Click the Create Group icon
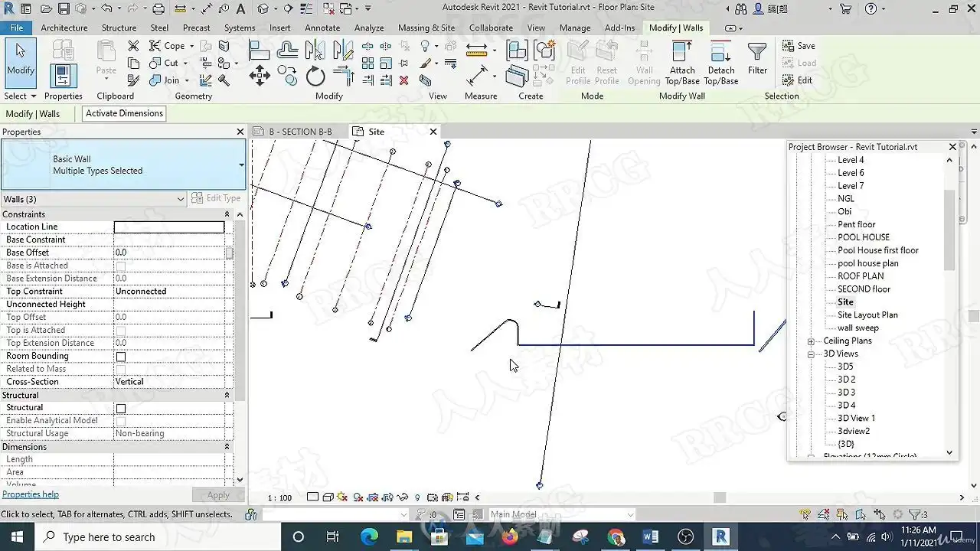 coord(544,50)
